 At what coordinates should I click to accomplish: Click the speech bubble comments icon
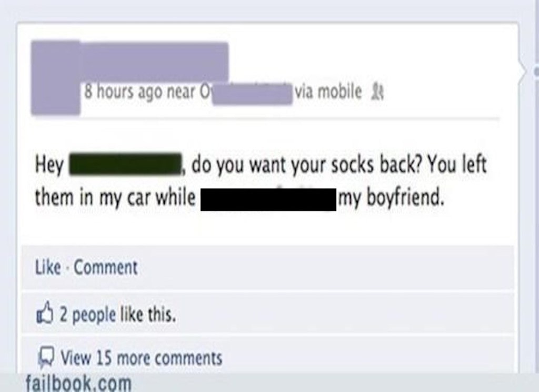(x=46, y=357)
